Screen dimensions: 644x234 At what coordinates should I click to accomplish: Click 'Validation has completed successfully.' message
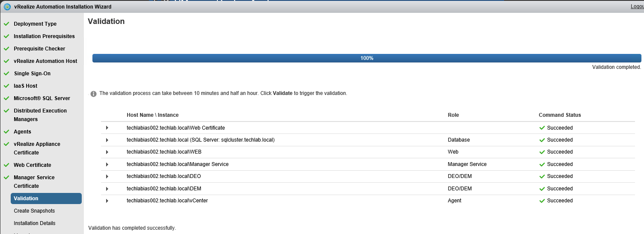[x=132, y=228]
